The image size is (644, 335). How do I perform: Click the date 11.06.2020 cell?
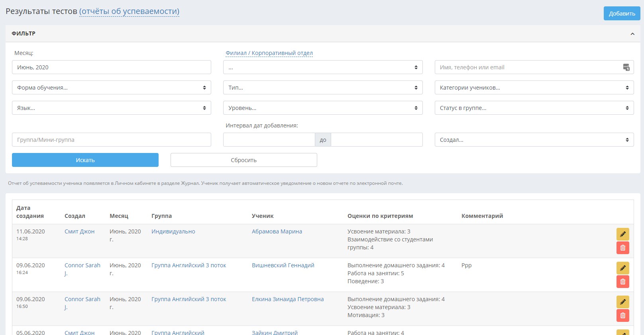[31, 231]
